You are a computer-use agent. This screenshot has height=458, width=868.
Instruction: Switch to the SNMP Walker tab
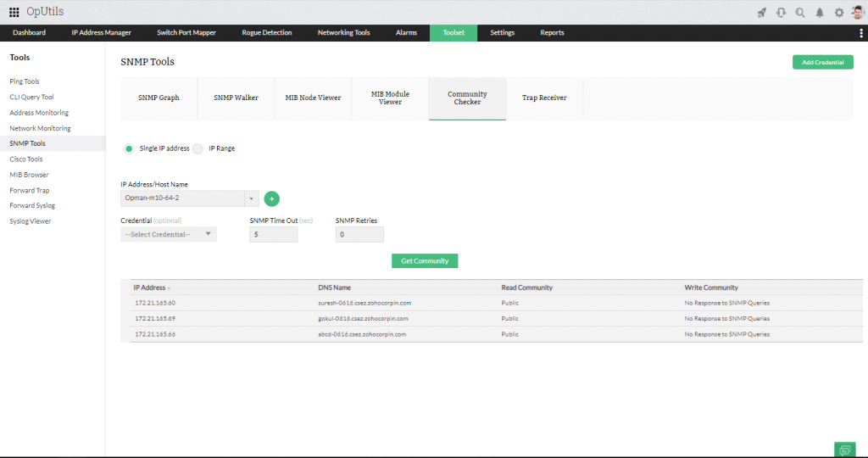[236, 98]
